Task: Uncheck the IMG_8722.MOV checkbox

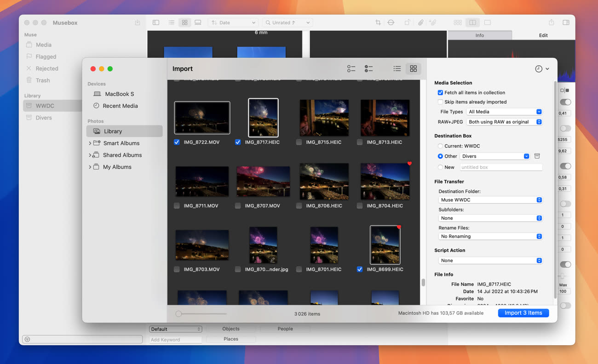Action: tap(177, 142)
